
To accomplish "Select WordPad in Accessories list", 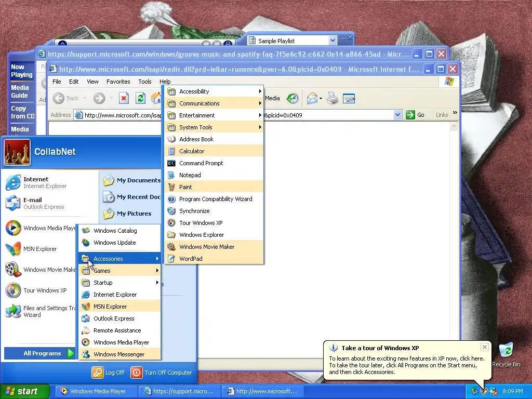I will click(214, 259).
